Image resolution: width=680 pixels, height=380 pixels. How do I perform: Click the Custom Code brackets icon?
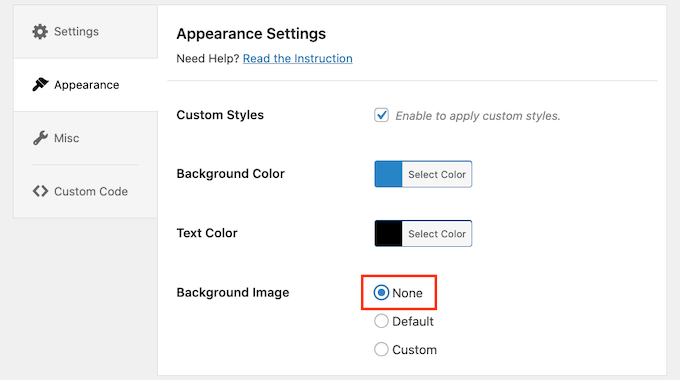pyautogui.click(x=40, y=191)
